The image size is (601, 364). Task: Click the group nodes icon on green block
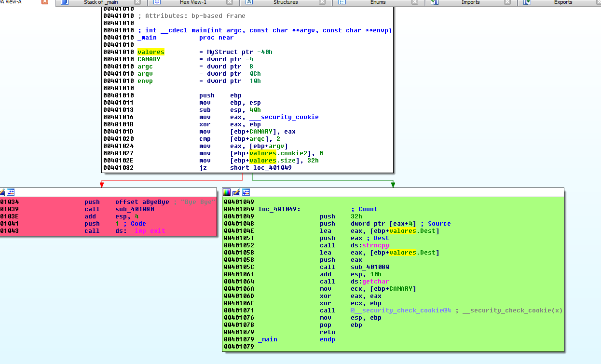click(x=246, y=192)
